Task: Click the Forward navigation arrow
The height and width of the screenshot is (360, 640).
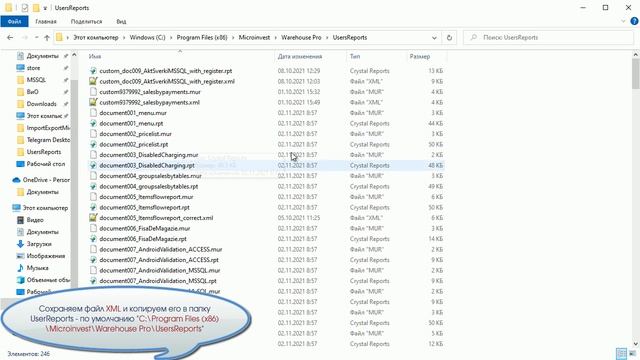Action: coord(24,38)
